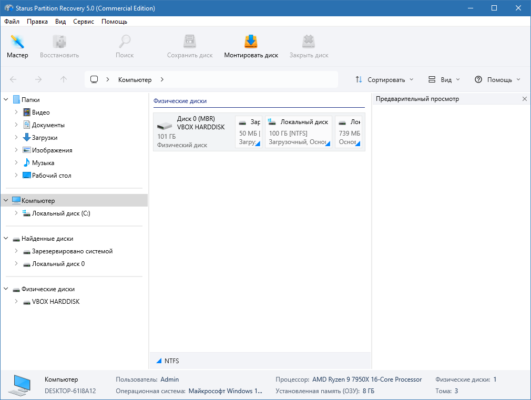Select the Папки folder icon
The height and width of the screenshot is (400, 531).
click(x=16, y=99)
